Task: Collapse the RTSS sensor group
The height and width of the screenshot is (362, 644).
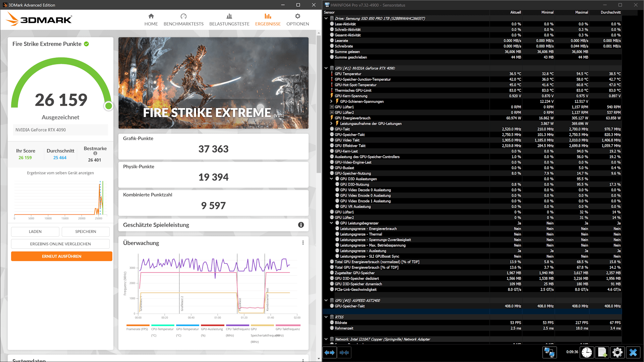Action: (326, 317)
